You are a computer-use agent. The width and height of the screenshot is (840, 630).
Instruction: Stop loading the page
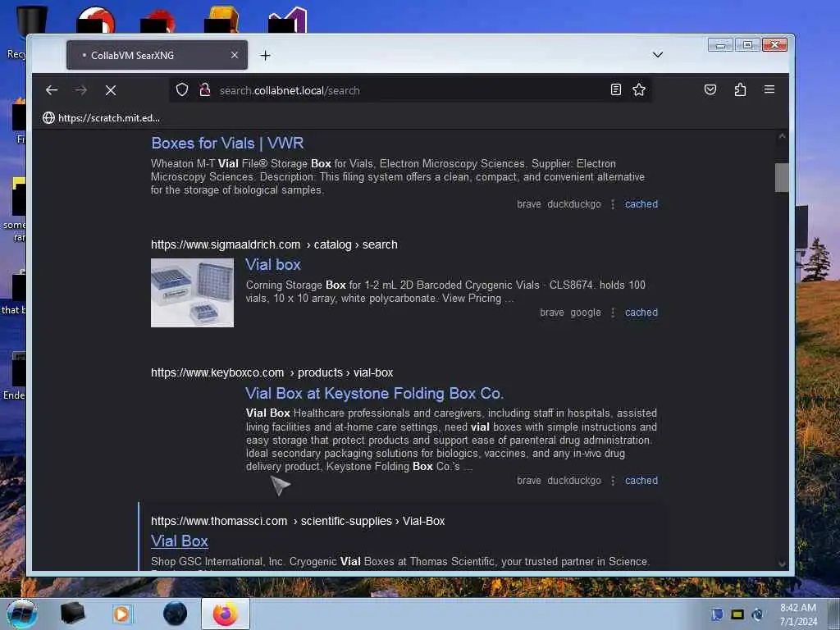(x=111, y=90)
